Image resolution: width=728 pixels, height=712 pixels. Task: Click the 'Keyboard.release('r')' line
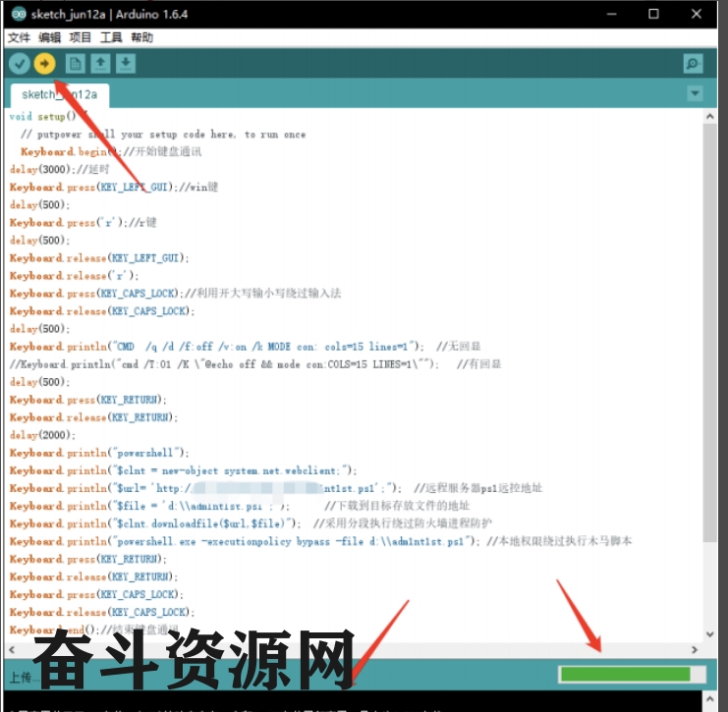tap(74, 276)
